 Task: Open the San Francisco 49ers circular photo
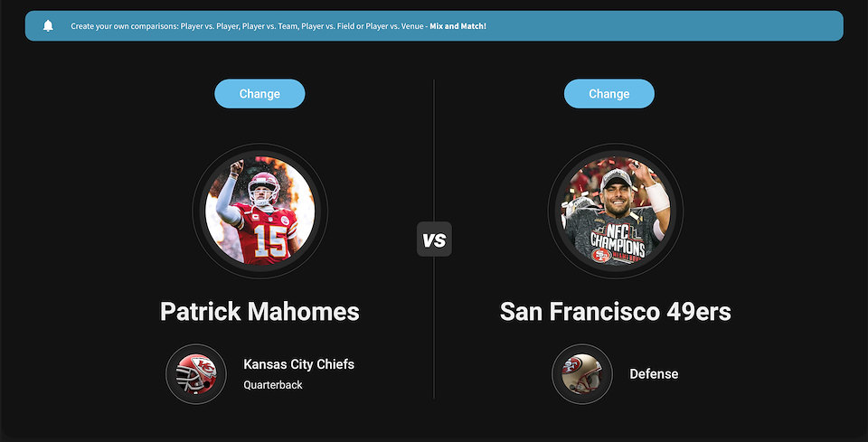(616, 211)
